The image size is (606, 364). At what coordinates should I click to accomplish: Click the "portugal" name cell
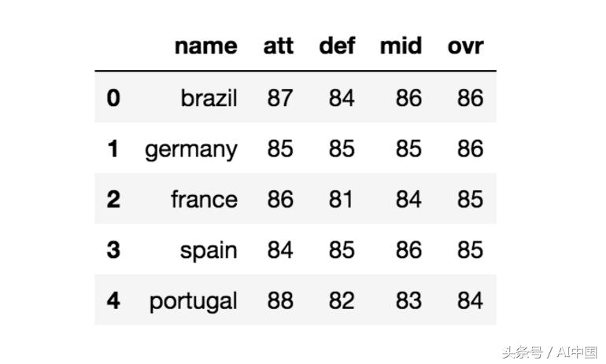pos(194,300)
